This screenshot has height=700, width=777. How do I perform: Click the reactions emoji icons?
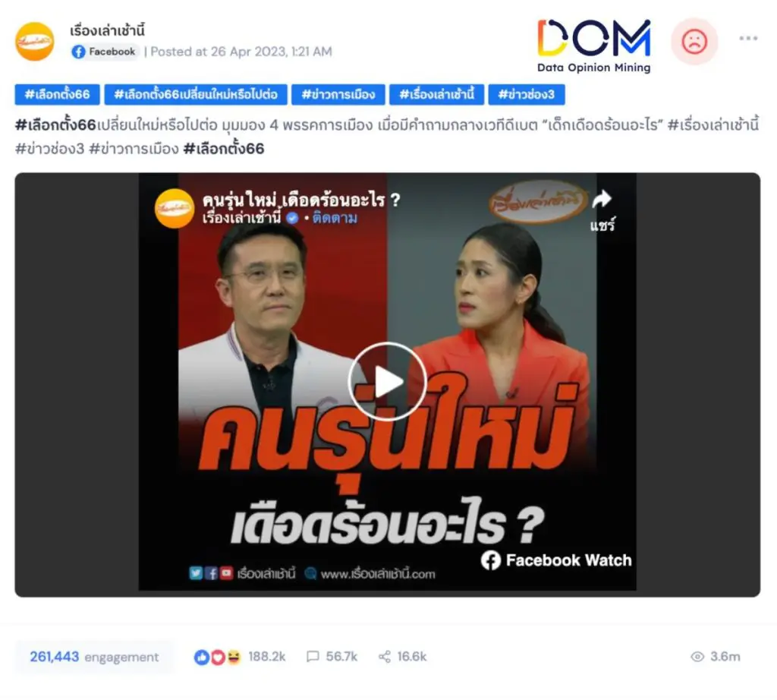coord(217,657)
